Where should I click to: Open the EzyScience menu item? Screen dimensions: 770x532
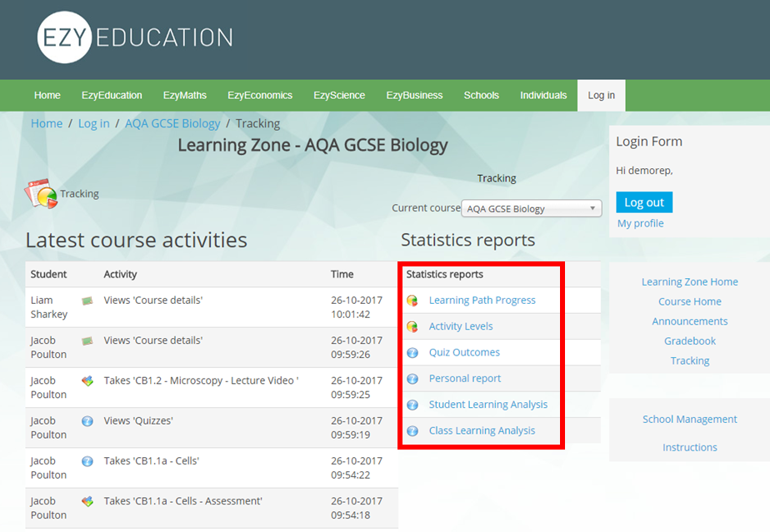339,95
